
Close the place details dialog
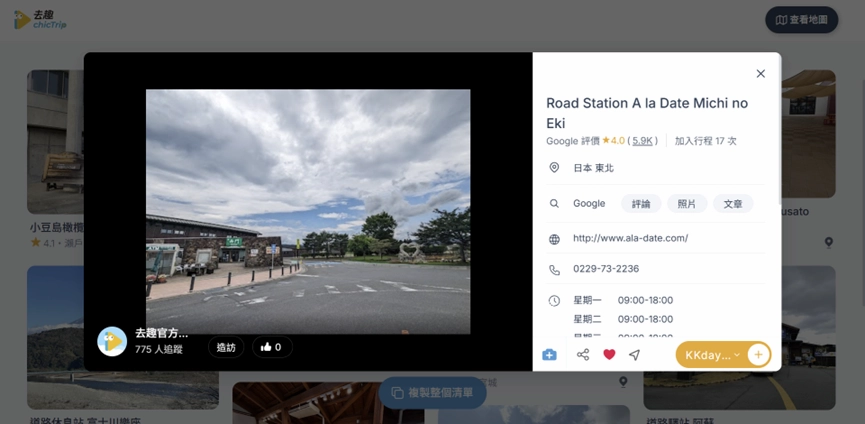(761, 73)
